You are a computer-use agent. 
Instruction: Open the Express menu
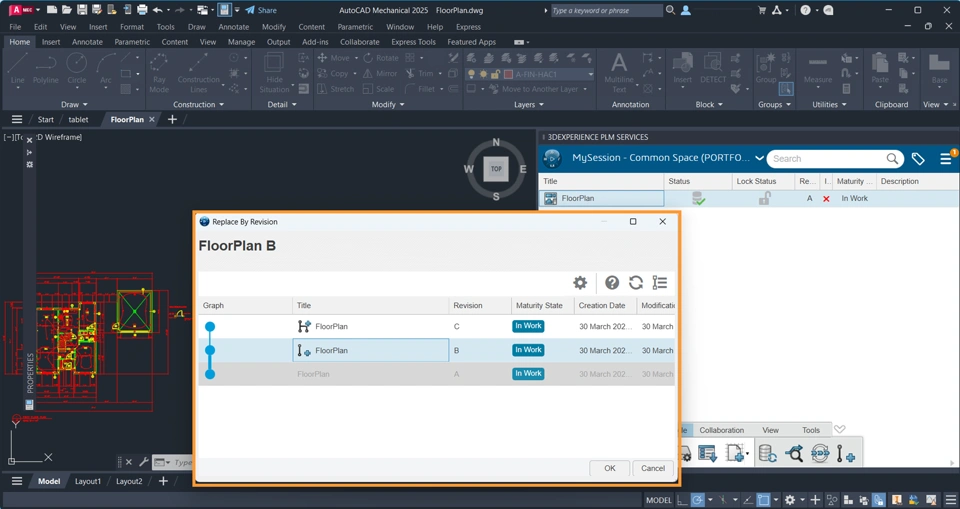click(x=468, y=27)
